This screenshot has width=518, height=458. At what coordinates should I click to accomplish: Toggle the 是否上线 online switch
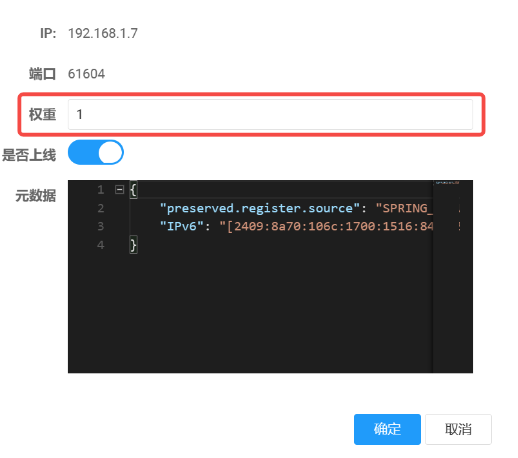coord(96,152)
